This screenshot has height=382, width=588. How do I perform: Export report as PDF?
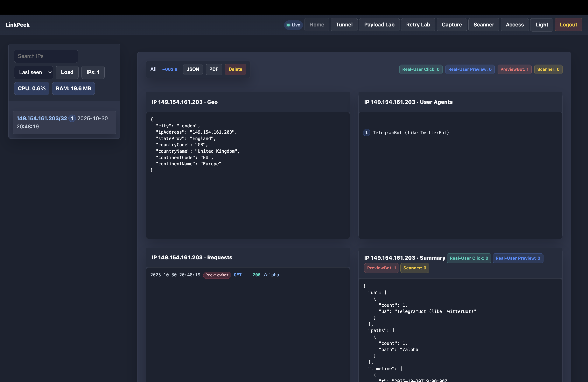tap(214, 69)
